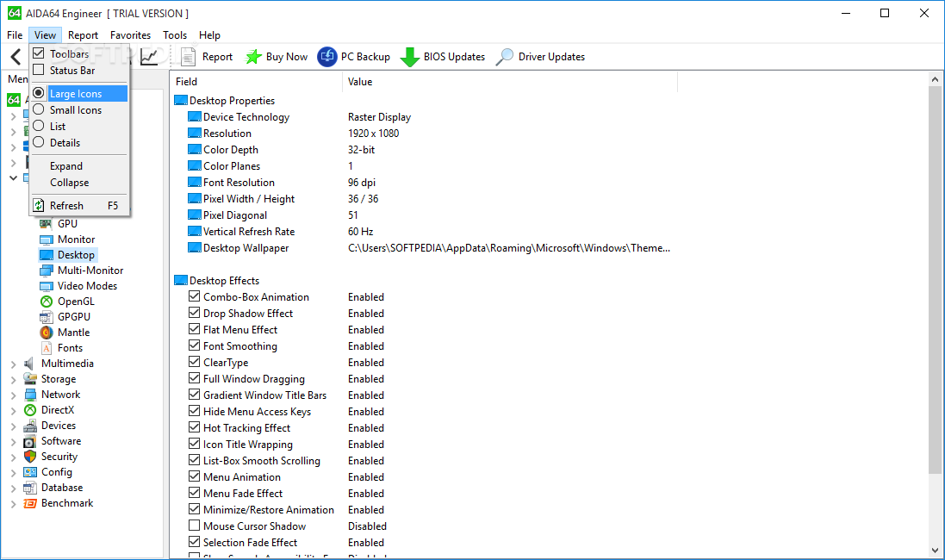Click the back navigation arrow icon
This screenshot has width=945, height=560.
16,57
